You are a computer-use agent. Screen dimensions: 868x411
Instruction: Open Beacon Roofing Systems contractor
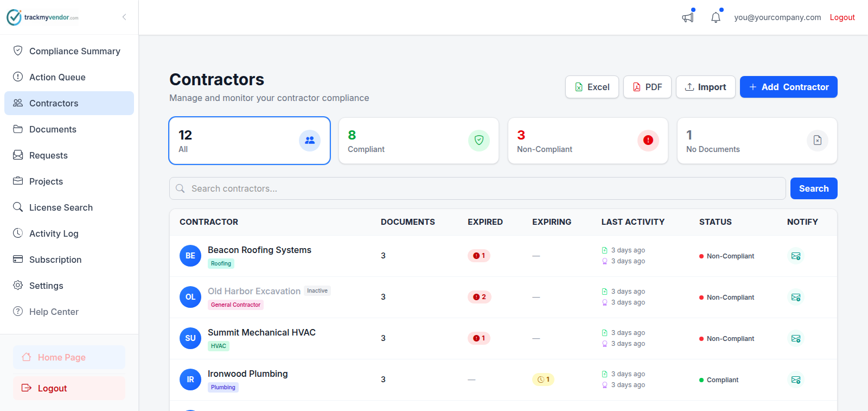tap(259, 250)
